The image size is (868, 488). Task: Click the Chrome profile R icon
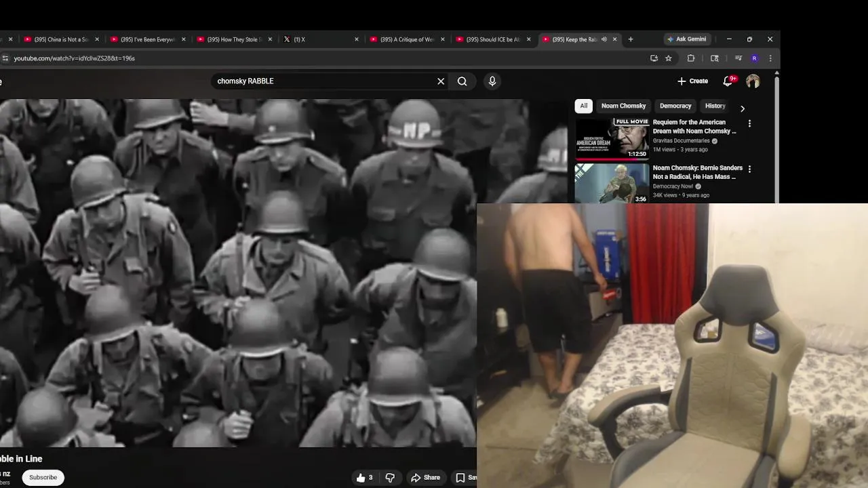(x=754, y=58)
